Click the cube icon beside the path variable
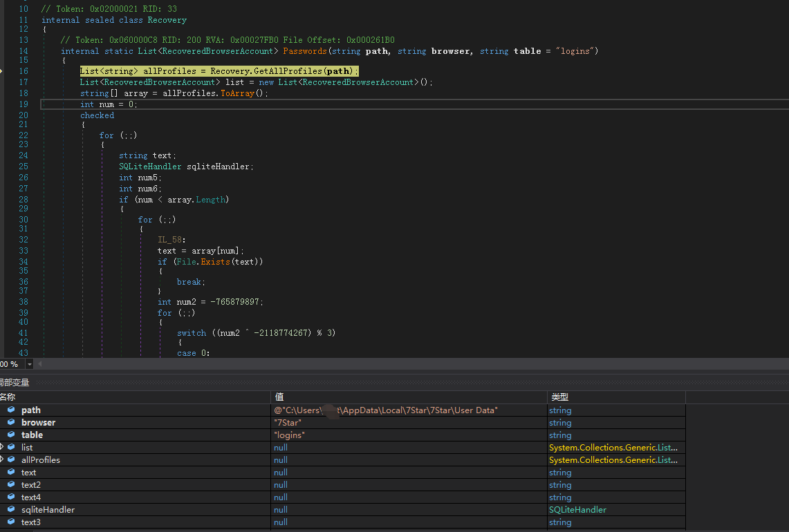This screenshot has height=532, width=789. pyautogui.click(x=11, y=410)
